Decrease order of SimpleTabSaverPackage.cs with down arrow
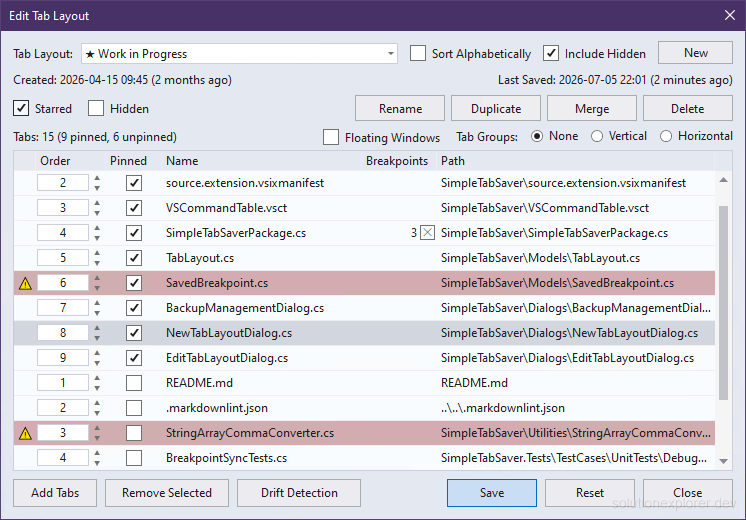 tap(97, 238)
